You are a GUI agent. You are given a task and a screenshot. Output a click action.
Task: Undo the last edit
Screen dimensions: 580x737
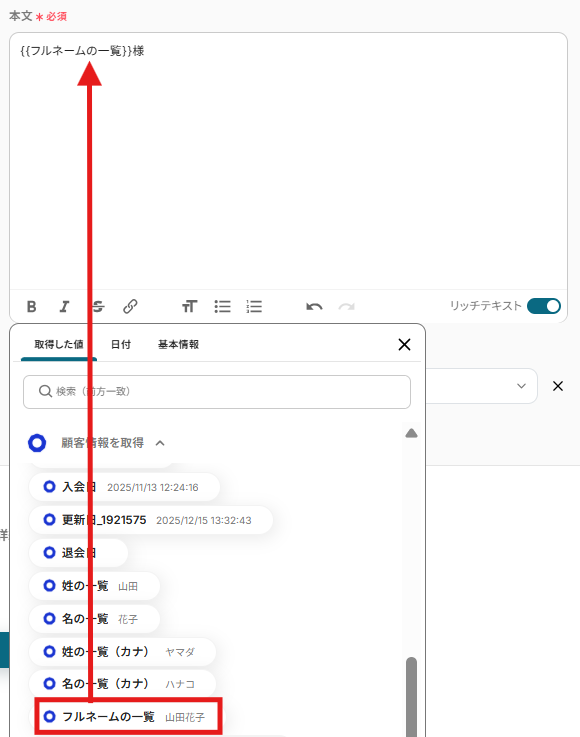[x=314, y=307]
